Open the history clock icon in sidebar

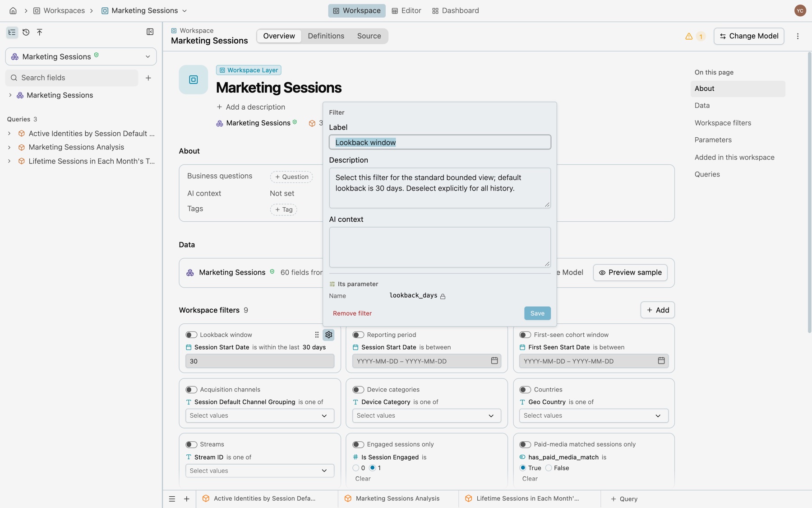pyautogui.click(x=26, y=32)
